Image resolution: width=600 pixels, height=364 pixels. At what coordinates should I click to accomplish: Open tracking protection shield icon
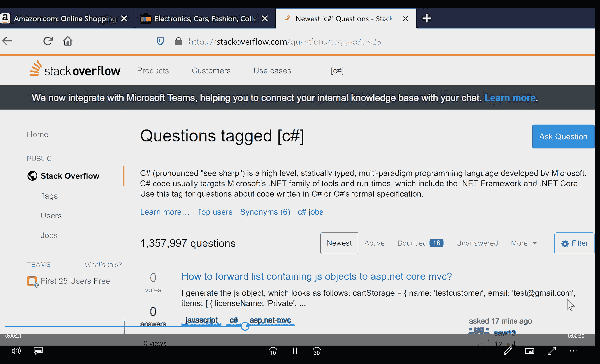(160, 41)
